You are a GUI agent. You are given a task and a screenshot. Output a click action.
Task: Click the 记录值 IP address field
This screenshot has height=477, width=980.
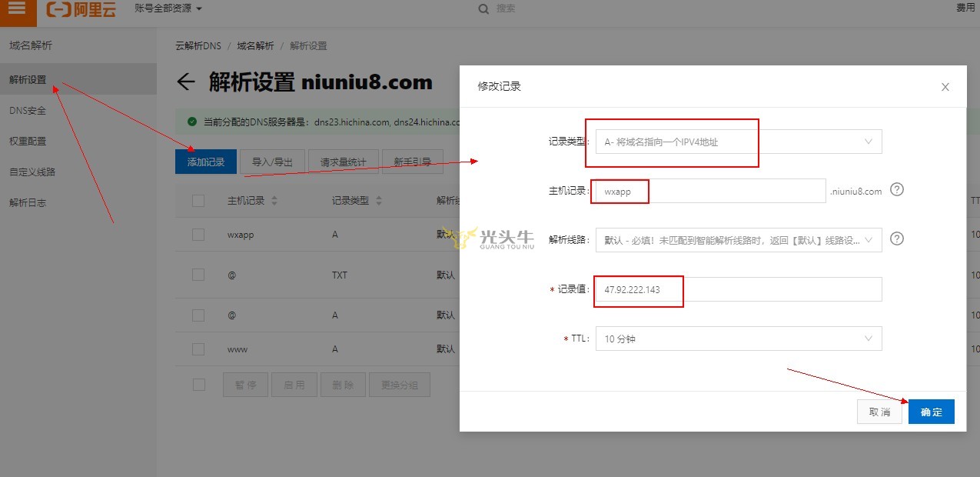tap(738, 289)
